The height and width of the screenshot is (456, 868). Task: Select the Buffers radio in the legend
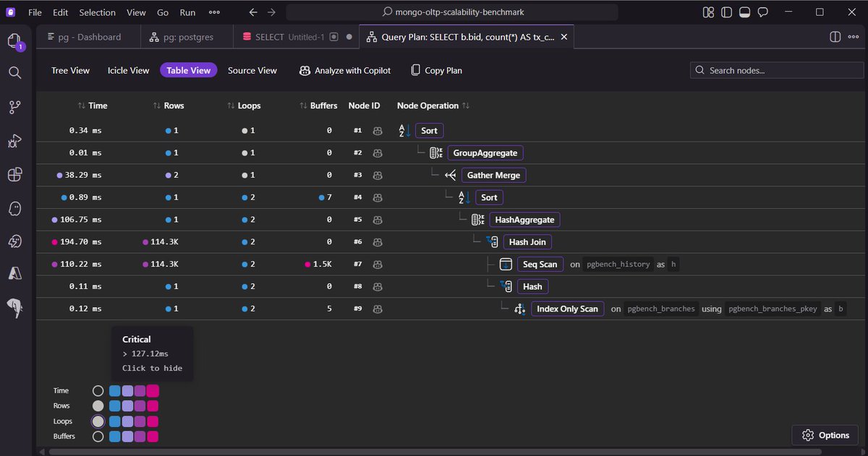[98, 436]
